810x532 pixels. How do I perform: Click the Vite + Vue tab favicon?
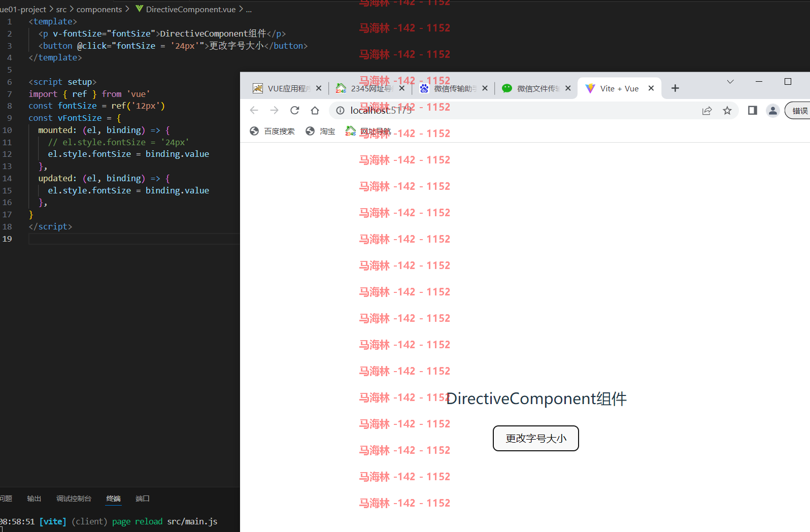point(590,88)
